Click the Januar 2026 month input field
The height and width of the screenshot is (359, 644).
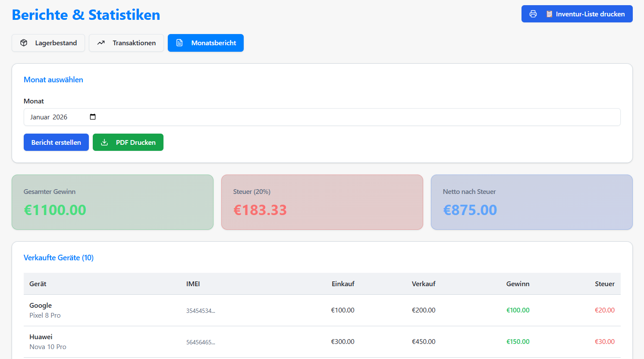[322, 117]
